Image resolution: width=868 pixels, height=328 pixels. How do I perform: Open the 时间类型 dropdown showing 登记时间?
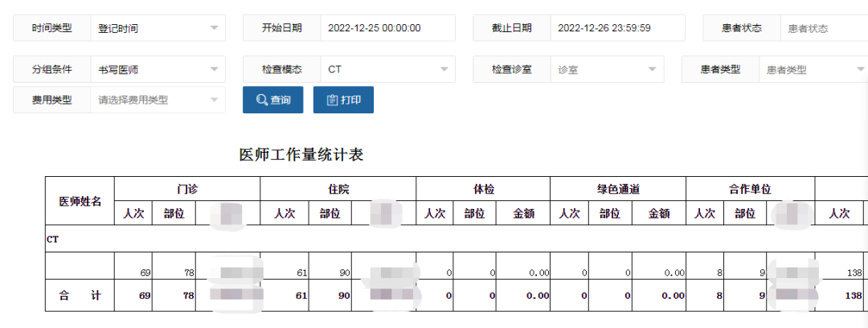[x=158, y=27]
